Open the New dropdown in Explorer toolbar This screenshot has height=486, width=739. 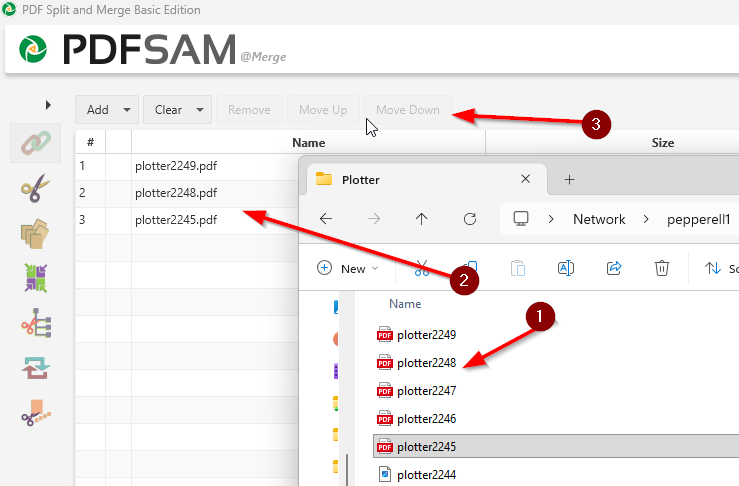coord(348,268)
